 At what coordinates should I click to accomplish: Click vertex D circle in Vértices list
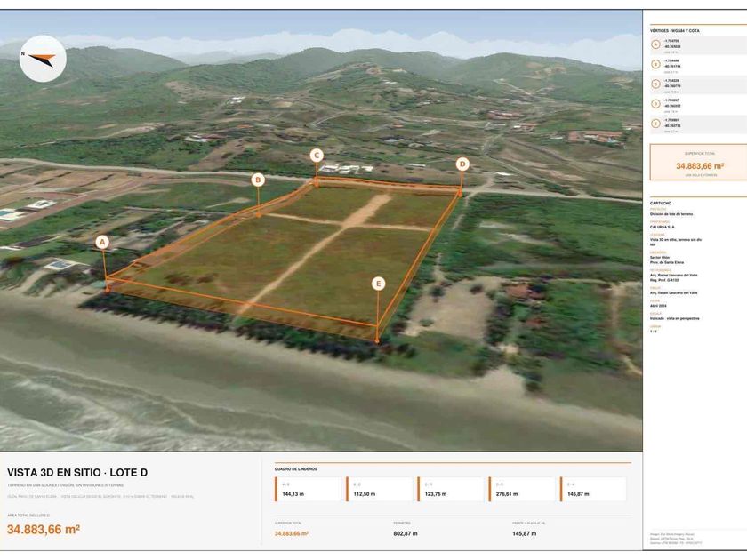656,103
